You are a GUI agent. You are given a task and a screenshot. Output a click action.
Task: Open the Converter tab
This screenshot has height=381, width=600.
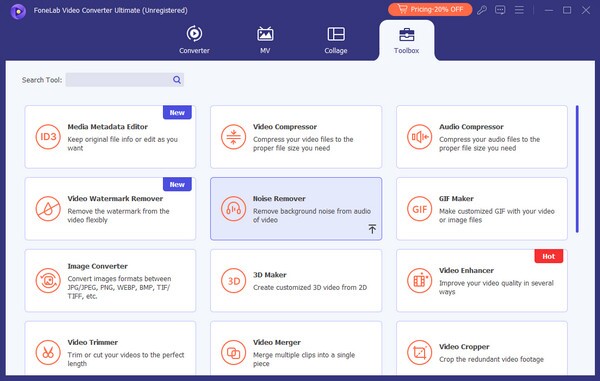coord(194,40)
